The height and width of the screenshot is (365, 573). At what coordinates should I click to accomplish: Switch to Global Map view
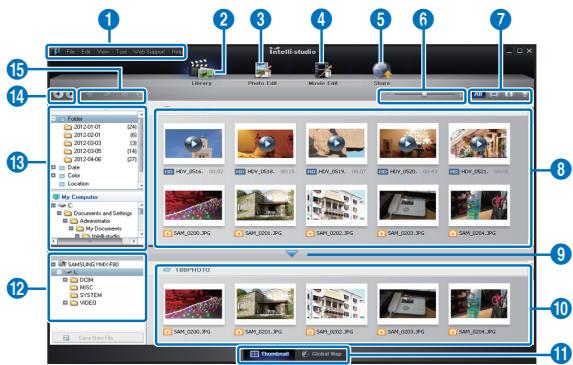click(x=322, y=354)
